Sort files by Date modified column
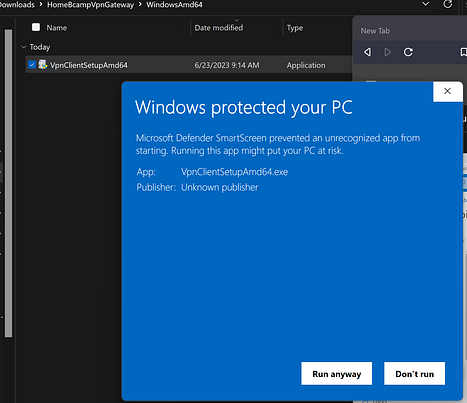 219,28
